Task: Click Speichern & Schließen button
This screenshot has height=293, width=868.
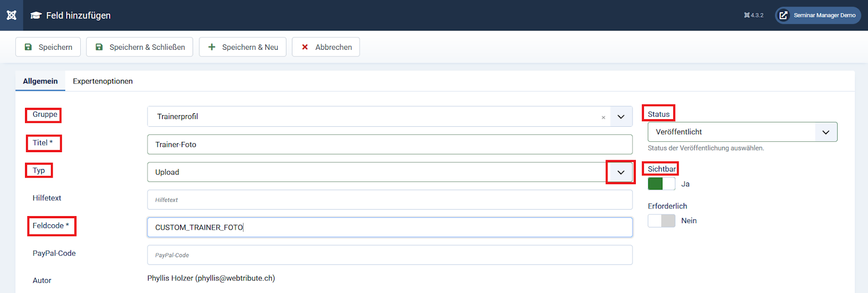Action: [139, 47]
